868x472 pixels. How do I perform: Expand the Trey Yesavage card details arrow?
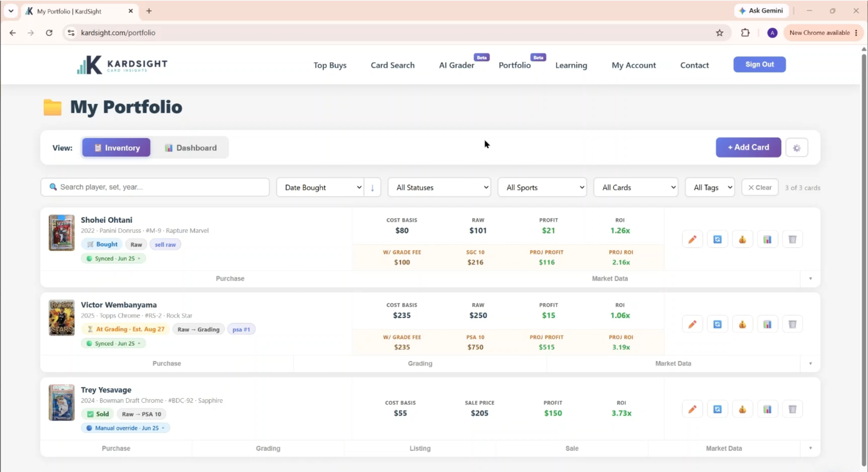pos(810,448)
